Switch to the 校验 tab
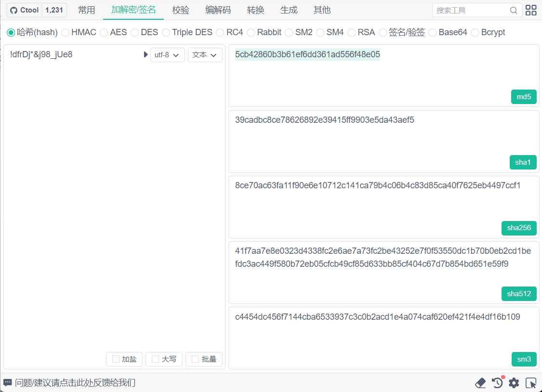 click(181, 10)
